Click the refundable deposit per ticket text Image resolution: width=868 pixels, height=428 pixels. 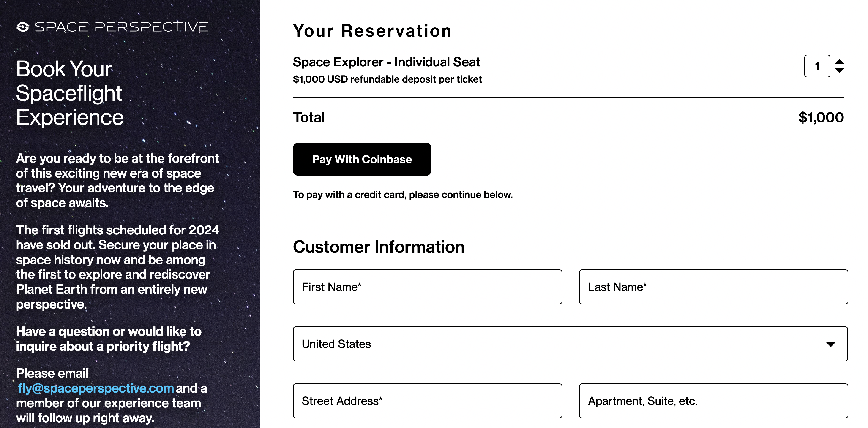pos(387,79)
